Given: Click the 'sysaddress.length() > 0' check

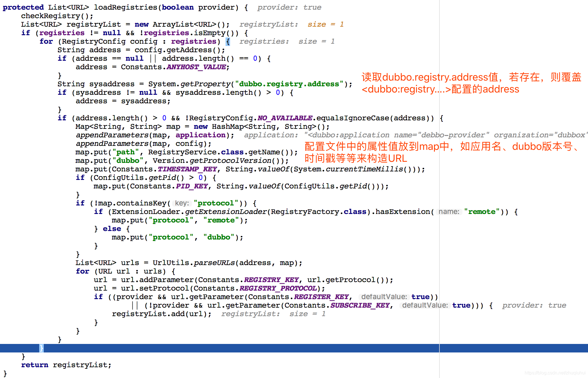Looking at the screenshot, I should click(x=228, y=93).
